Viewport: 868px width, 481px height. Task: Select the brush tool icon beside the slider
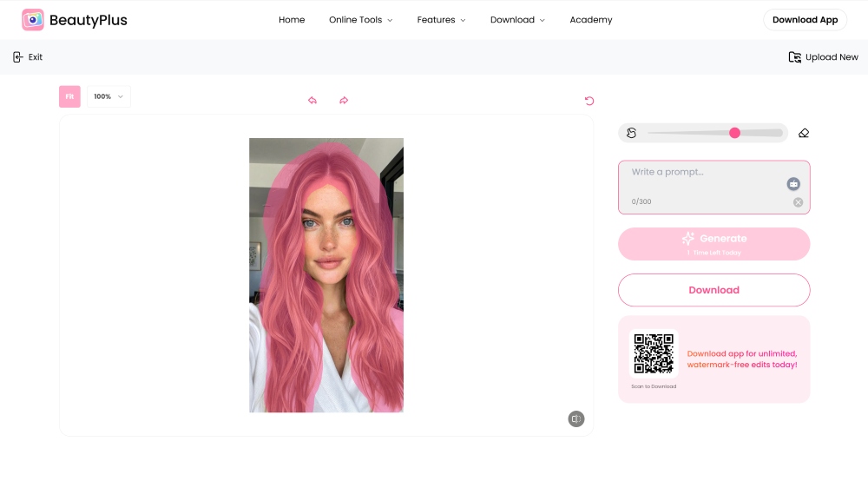[x=632, y=133]
